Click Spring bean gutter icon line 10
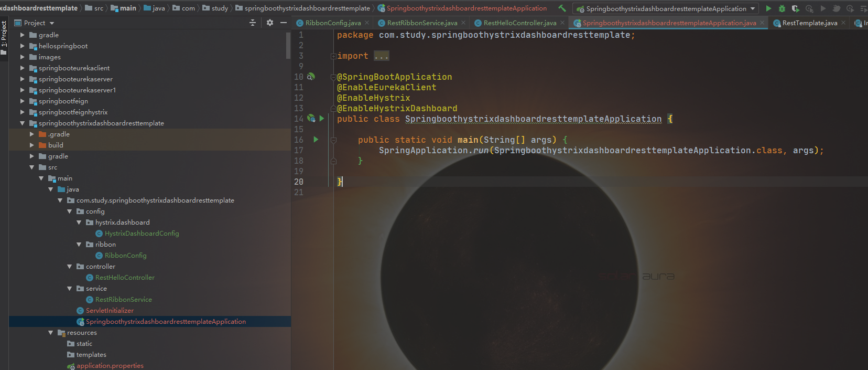Screen dimensions: 868x370 coord(311,77)
